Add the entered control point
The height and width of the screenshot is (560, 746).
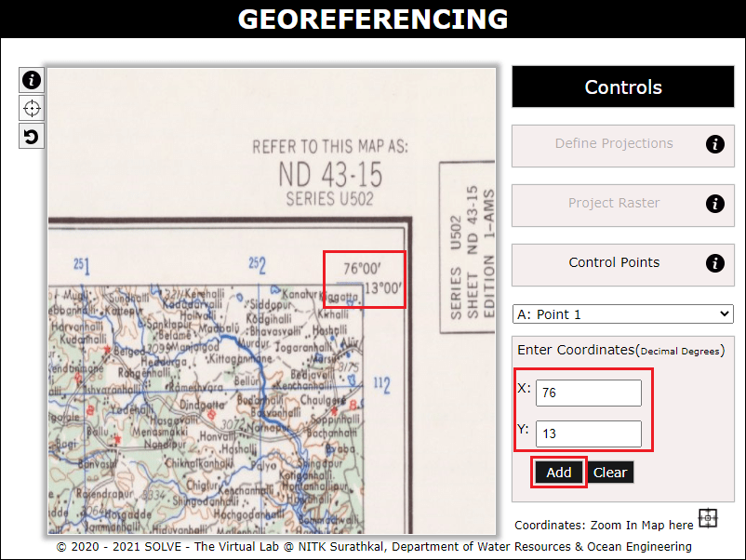point(558,473)
